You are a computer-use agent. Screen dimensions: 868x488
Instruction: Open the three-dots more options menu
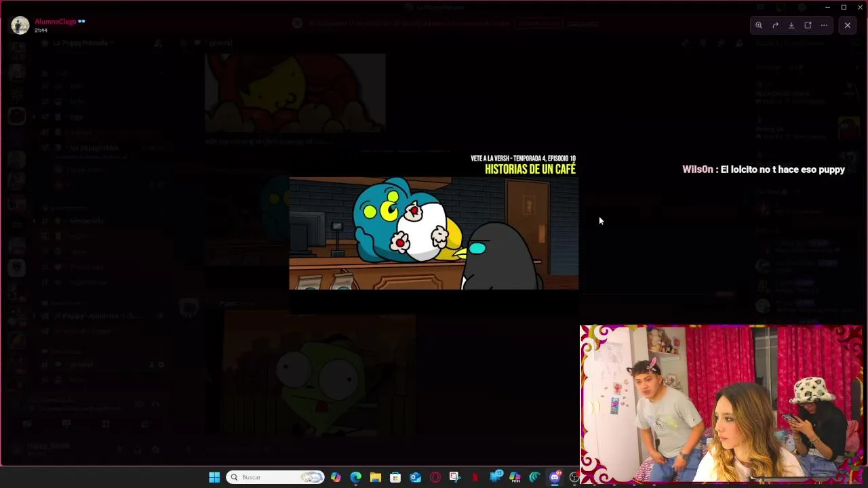(x=824, y=25)
